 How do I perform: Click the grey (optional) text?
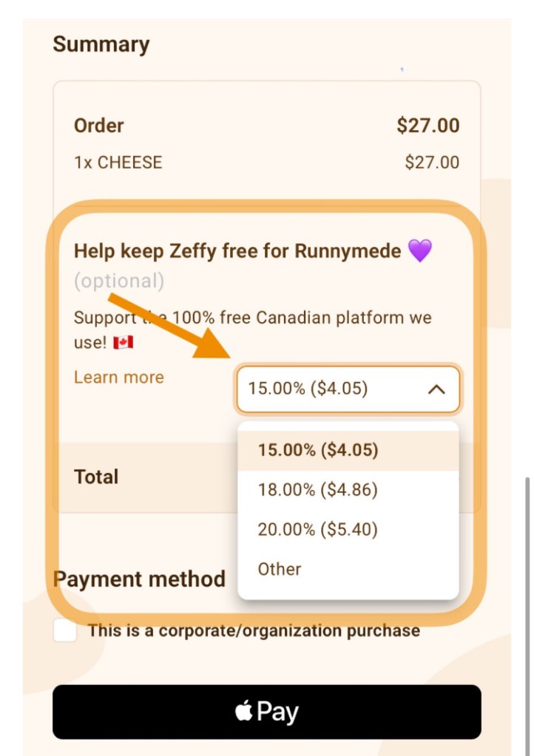[118, 281]
